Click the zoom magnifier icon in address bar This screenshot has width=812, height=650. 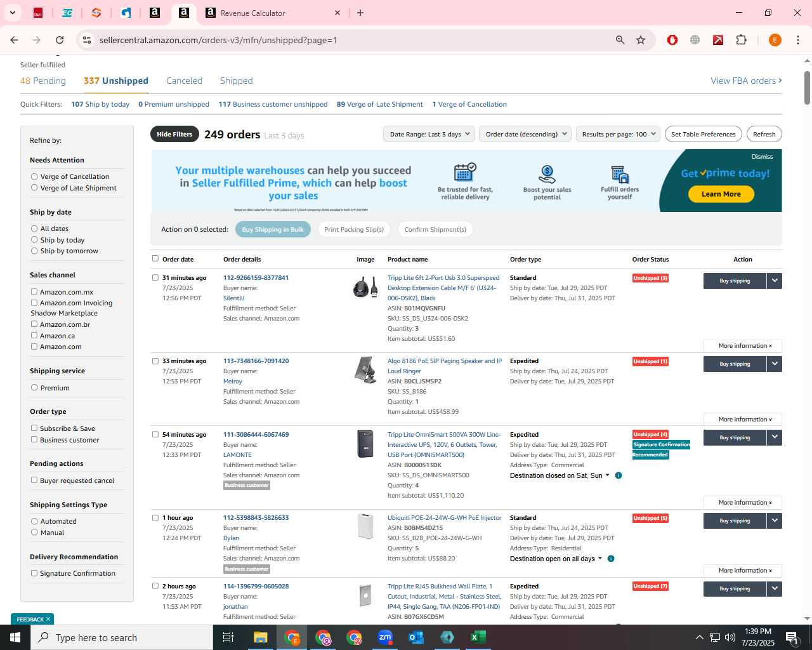click(x=620, y=40)
